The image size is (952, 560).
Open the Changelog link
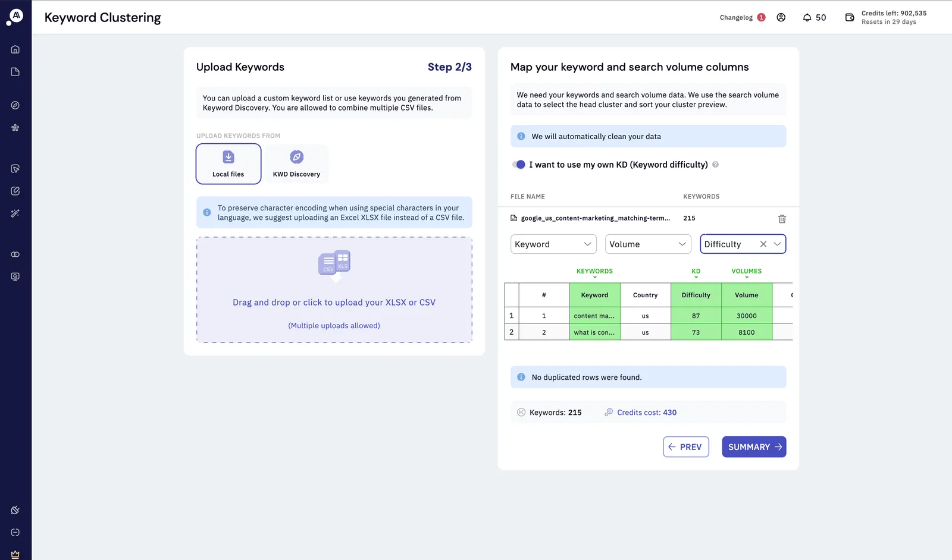coord(736,17)
